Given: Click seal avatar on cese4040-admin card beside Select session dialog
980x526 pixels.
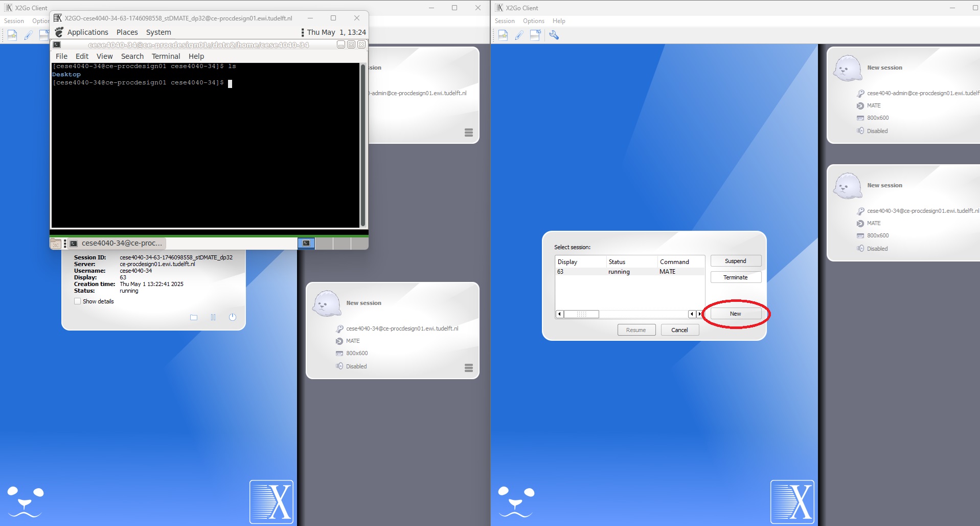Looking at the screenshot, I should (x=848, y=68).
